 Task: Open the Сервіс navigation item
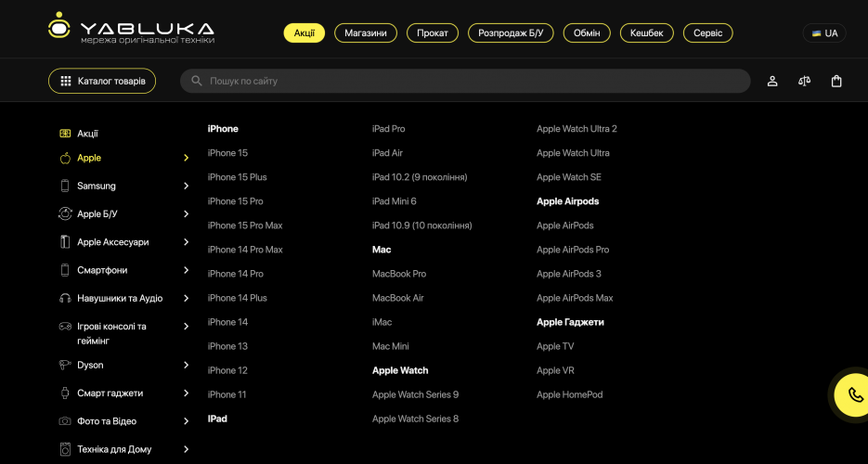click(x=708, y=33)
